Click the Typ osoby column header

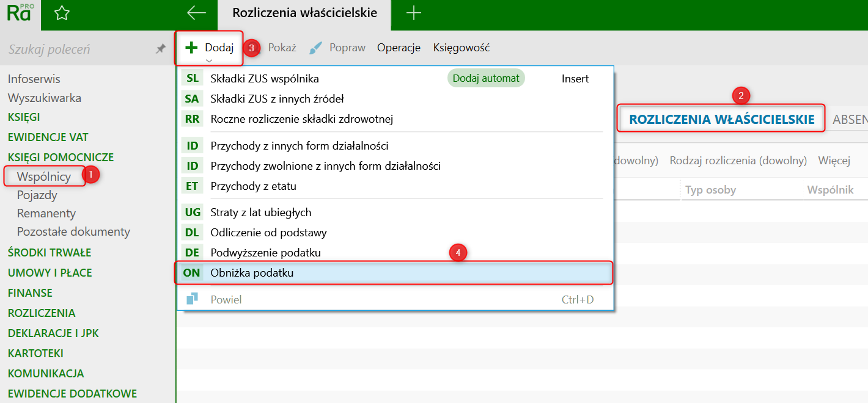click(710, 189)
